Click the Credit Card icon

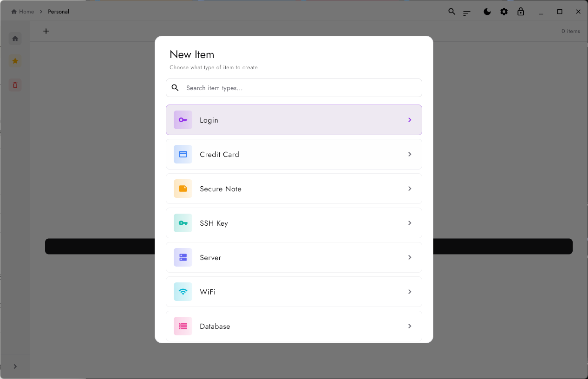coord(183,154)
